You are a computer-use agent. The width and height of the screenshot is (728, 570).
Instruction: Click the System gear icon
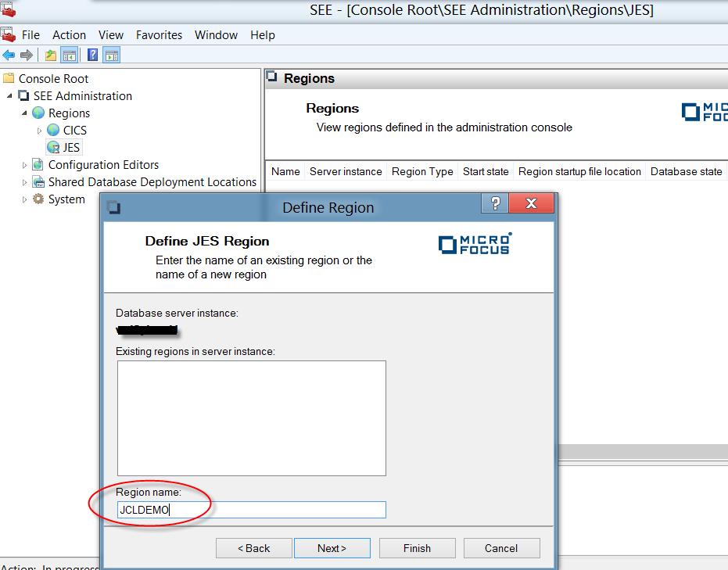(38, 199)
